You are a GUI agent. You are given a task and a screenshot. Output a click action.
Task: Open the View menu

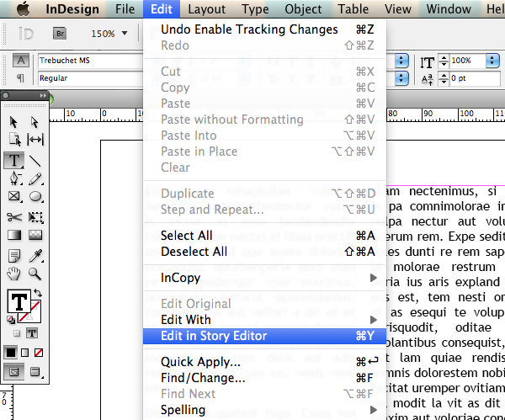[x=398, y=9]
